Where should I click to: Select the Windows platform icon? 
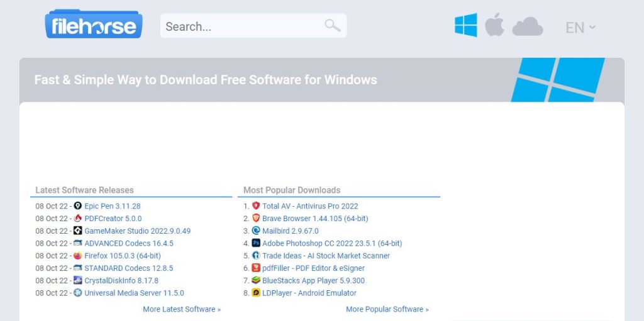[466, 25]
